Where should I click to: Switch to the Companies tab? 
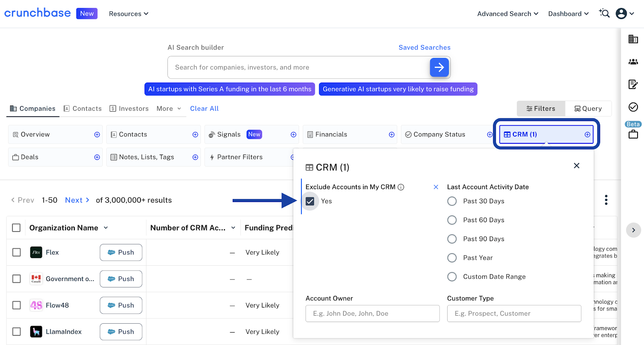coord(33,109)
